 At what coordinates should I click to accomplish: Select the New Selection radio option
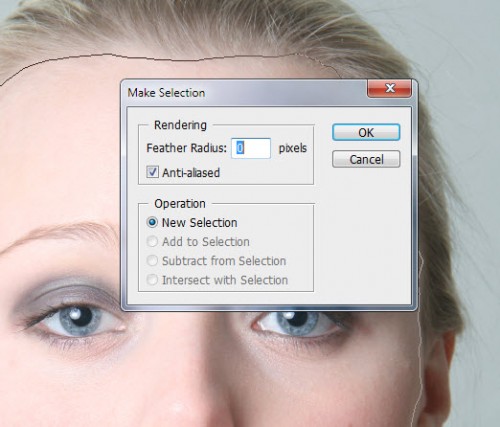click(x=152, y=222)
